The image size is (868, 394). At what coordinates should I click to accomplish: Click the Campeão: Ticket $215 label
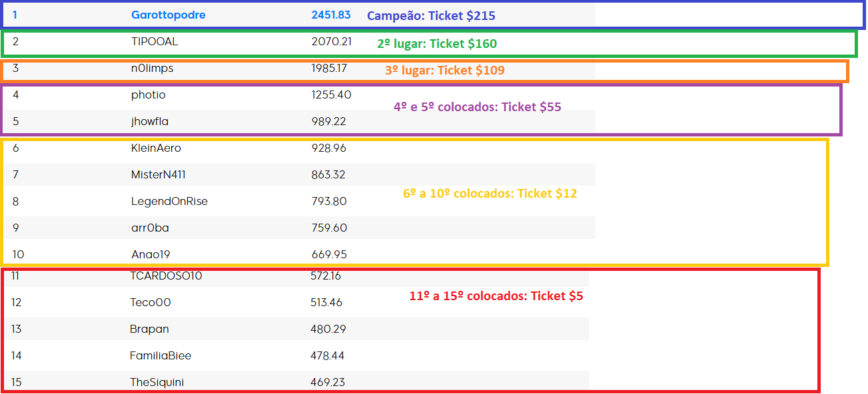431,15
